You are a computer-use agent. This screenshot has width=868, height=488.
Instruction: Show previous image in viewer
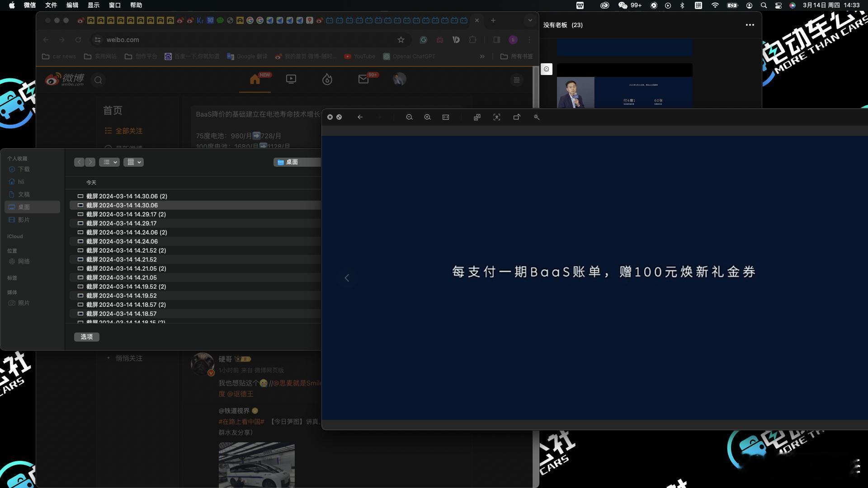point(347,278)
